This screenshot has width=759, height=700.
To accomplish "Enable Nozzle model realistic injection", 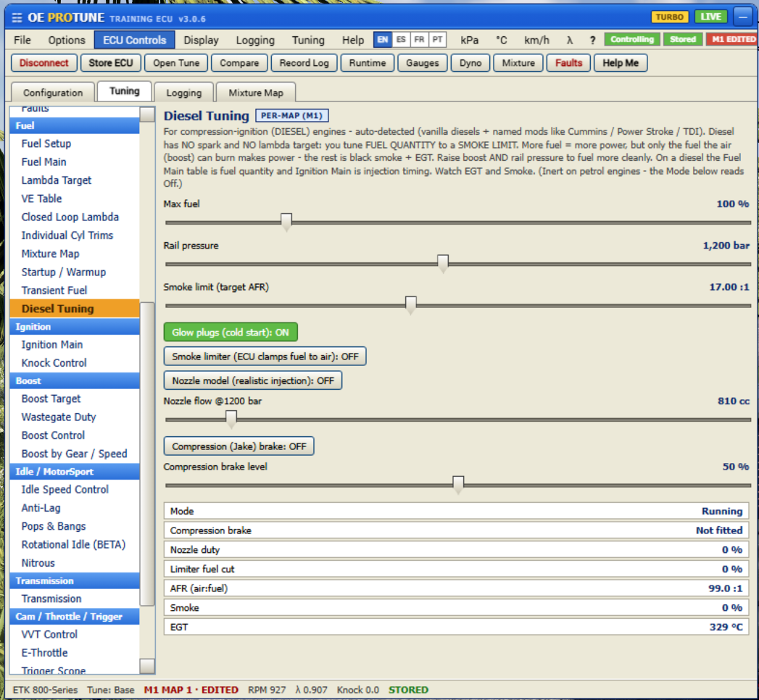I will 253,380.
